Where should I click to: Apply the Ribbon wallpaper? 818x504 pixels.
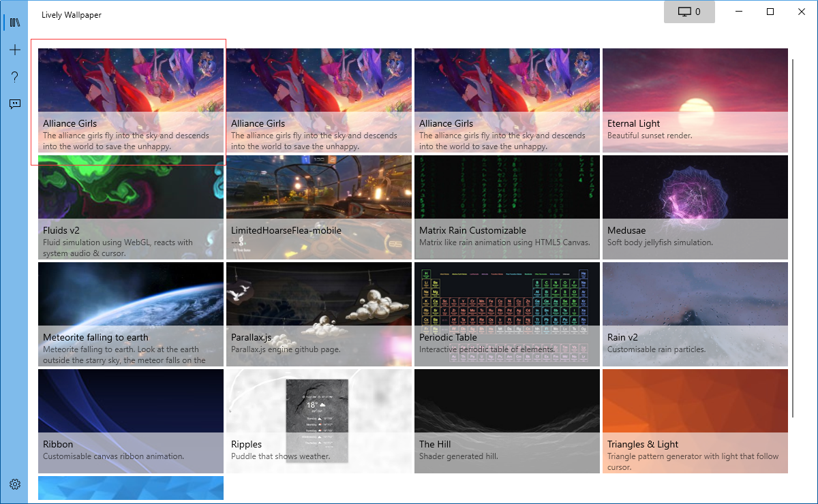131,421
